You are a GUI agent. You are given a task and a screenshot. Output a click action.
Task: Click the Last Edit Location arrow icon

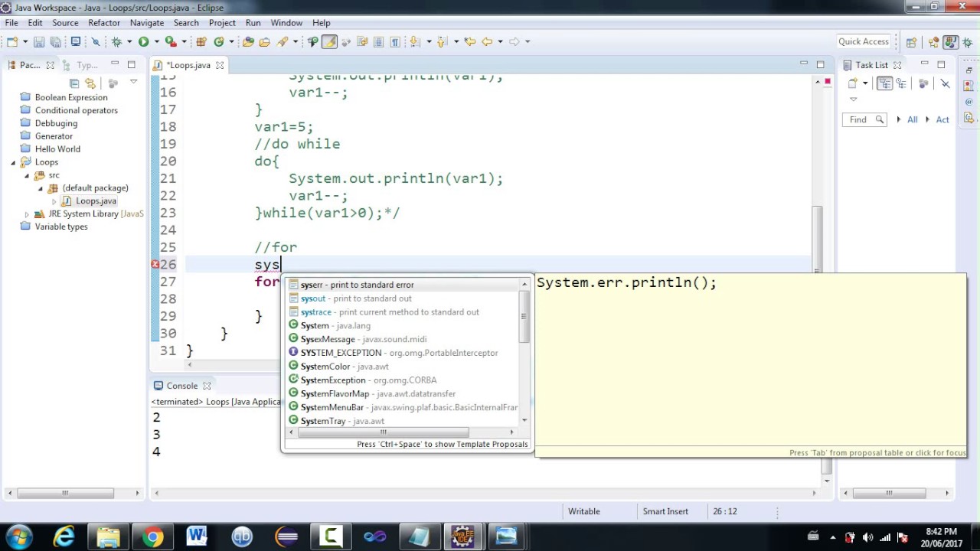[x=469, y=41]
